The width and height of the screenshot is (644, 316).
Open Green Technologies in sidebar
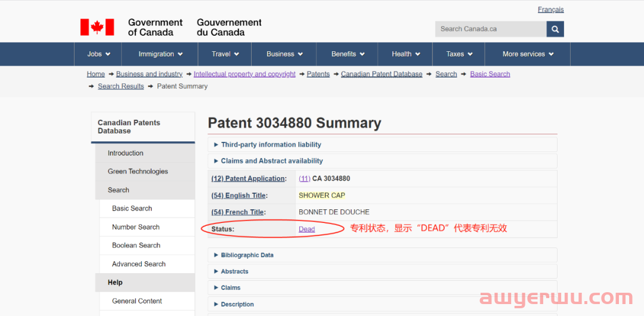[145, 171]
